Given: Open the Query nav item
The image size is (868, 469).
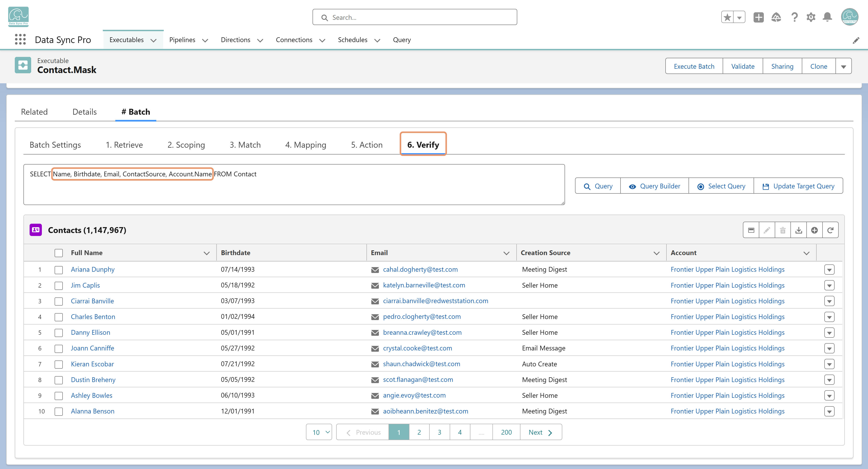Looking at the screenshot, I should tap(402, 40).
